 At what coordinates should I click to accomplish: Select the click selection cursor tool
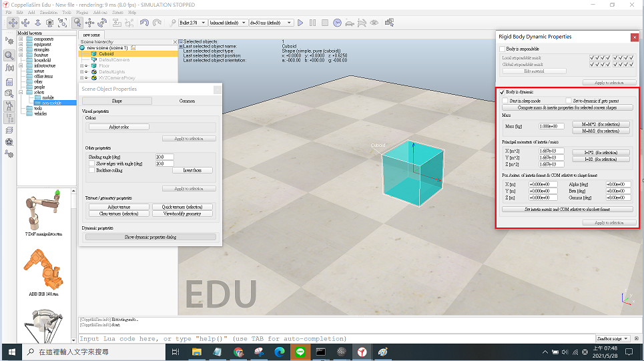pos(77,23)
